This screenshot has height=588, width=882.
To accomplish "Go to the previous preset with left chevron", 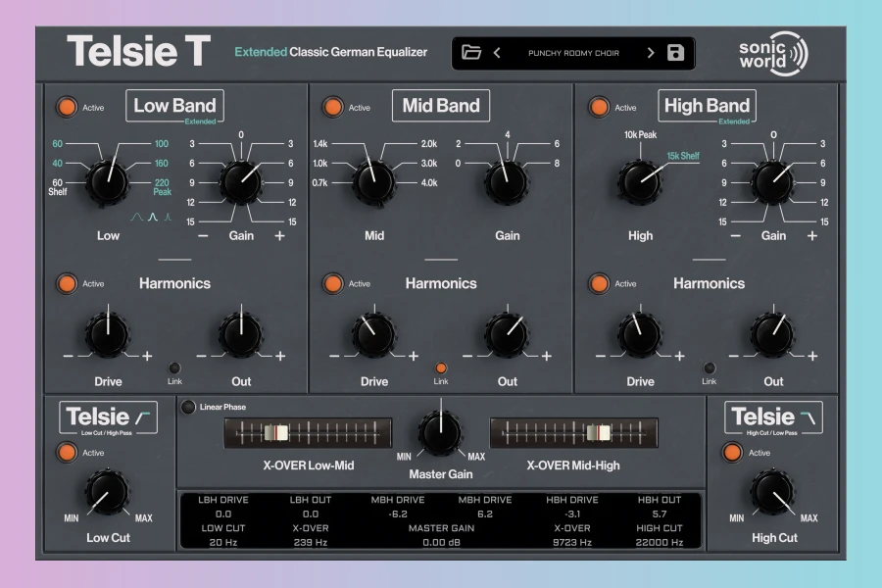I will pyautogui.click(x=497, y=53).
